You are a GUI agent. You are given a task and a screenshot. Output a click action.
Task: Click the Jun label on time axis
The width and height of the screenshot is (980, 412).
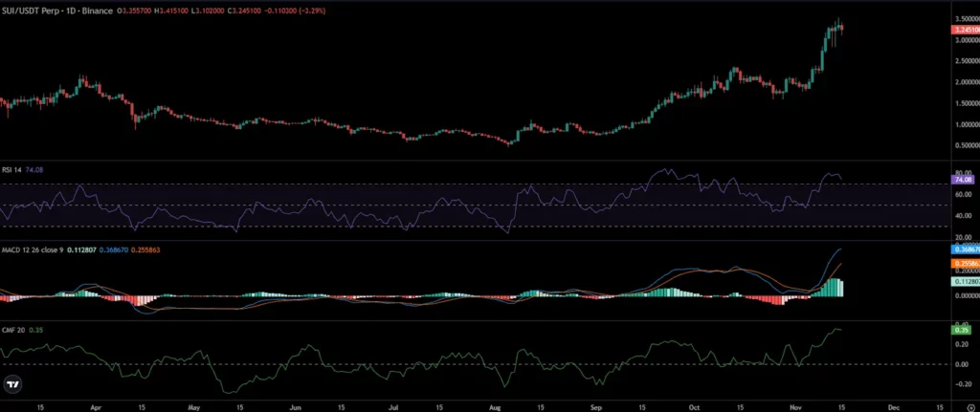pos(297,406)
